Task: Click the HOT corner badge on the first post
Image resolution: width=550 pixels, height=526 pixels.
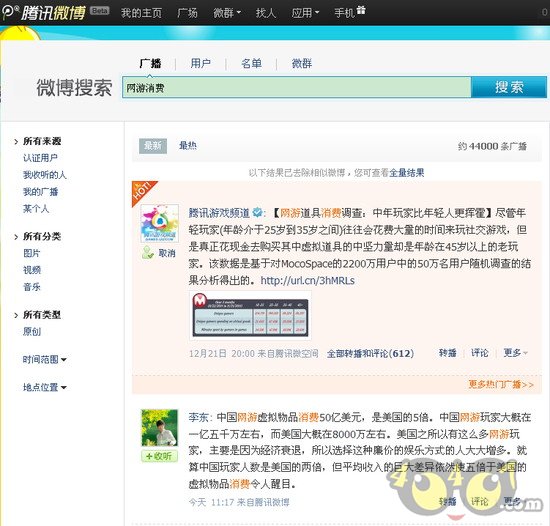Action: point(144,192)
